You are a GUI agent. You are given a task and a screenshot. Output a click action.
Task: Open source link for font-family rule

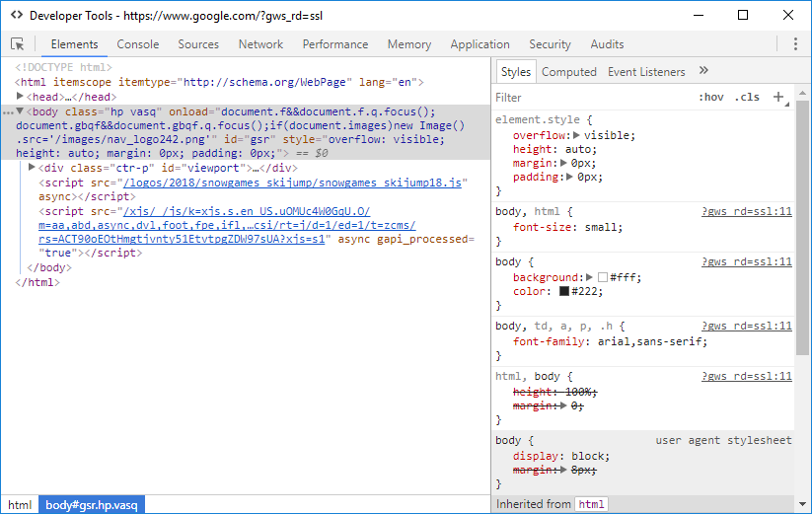(746, 326)
